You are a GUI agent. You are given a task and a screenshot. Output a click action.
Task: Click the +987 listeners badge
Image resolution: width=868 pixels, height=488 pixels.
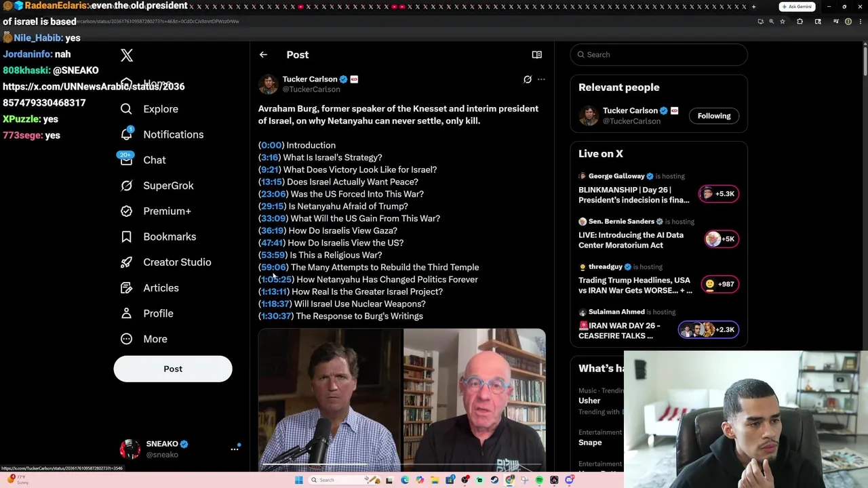[719, 284]
